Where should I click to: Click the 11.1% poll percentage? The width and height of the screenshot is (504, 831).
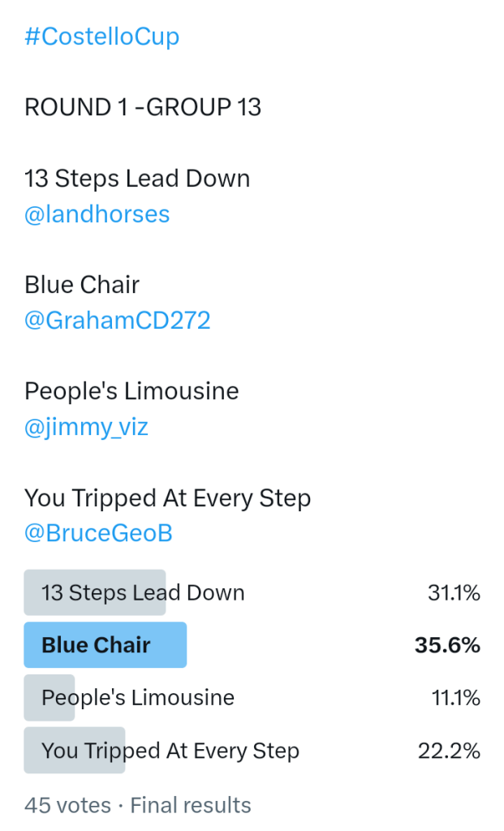point(455,698)
